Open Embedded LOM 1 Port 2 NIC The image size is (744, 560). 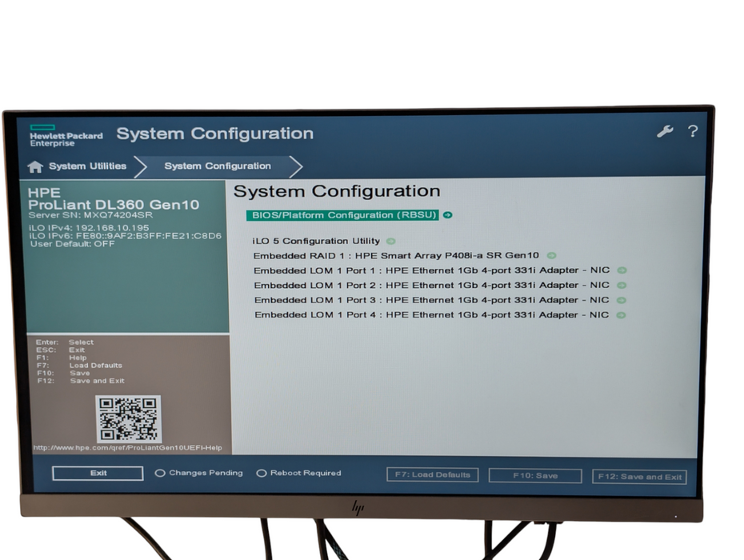point(432,286)
